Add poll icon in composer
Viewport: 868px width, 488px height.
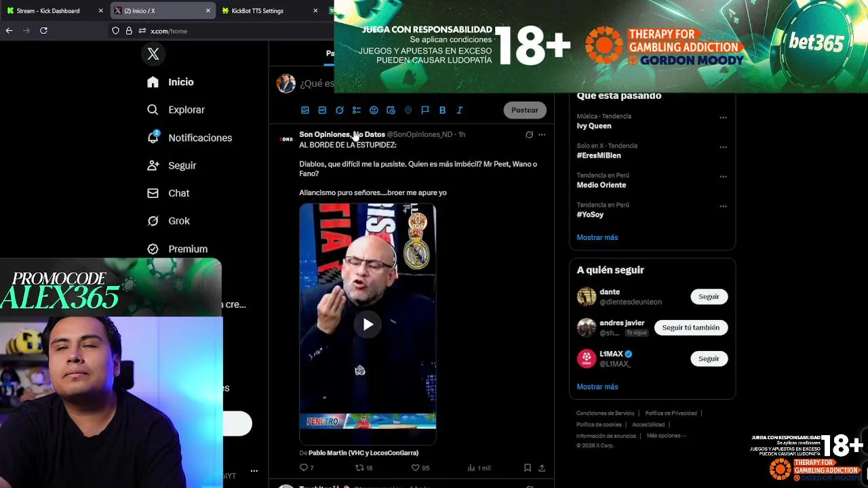point(357,110)
